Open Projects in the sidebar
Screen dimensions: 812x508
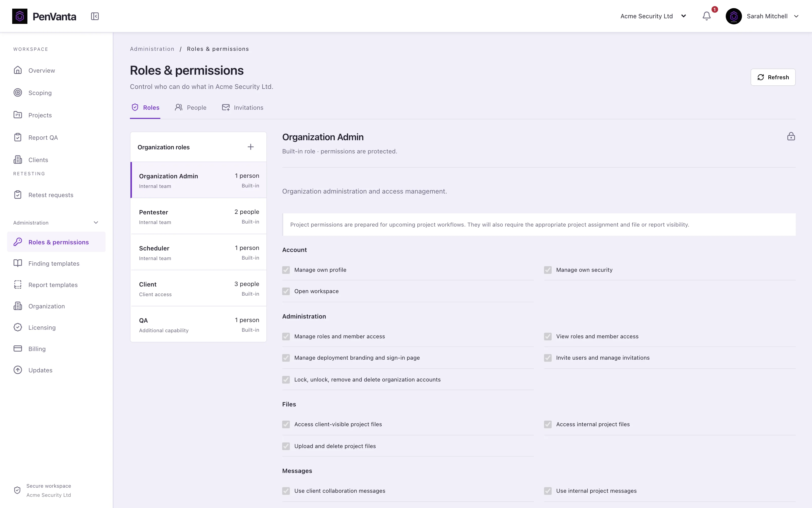pos(56,115)
